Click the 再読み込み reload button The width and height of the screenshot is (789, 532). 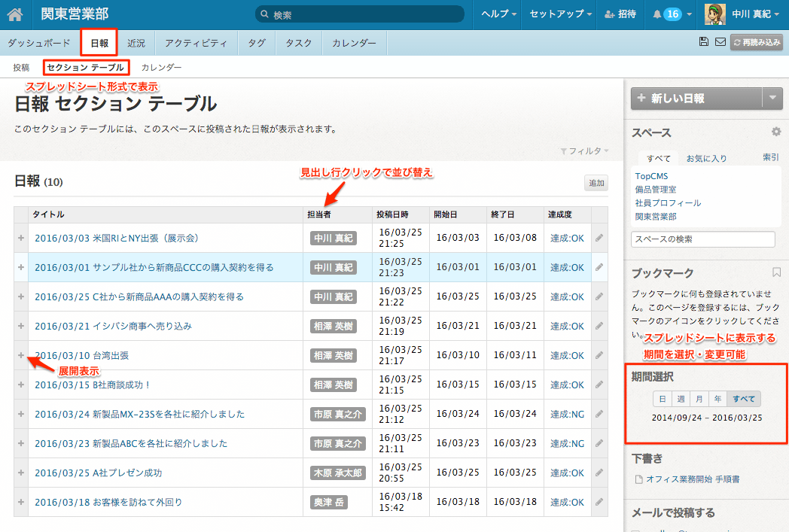coord(757,43)
